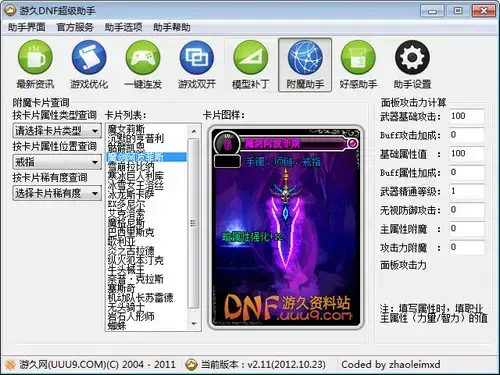The width and height of the screenshot is (500, 375).
Task: Select 魔格尼斯 in the card list
Action: coord(126,222)
